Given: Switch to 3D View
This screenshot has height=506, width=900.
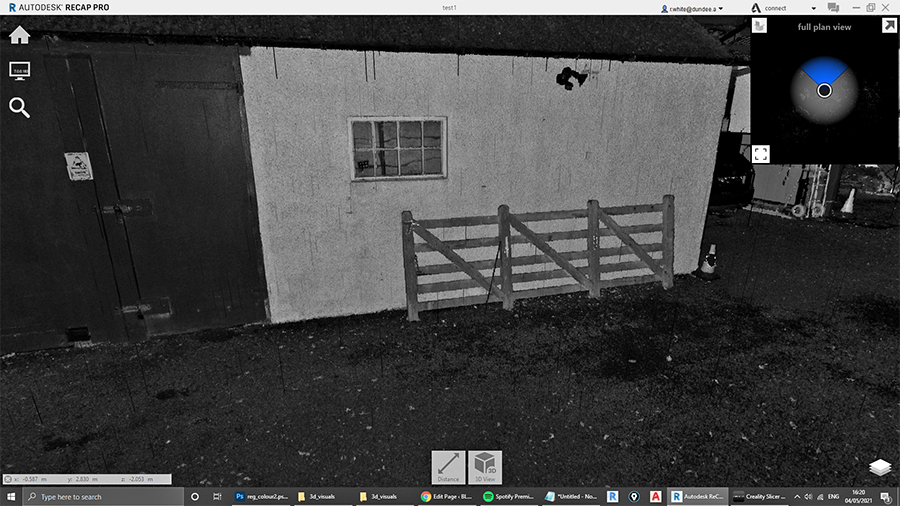Looking at the screenshot, I should click(x=485, y=467).
